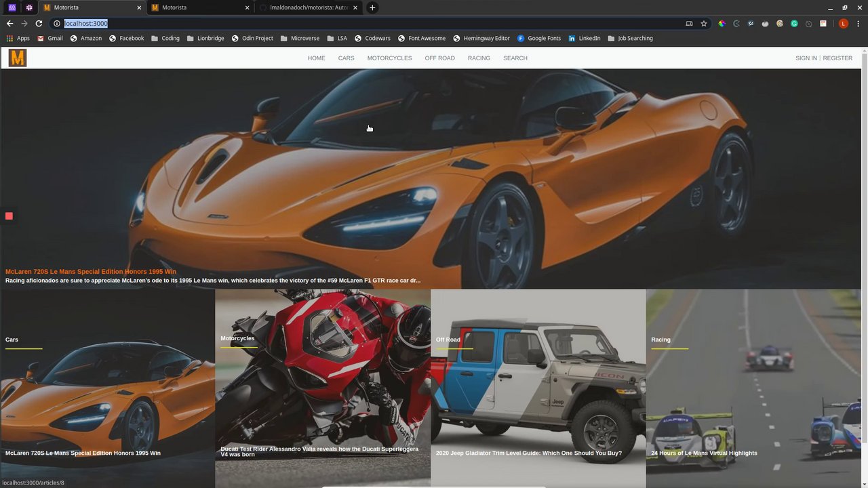Open the Hemingway Editor bookmark
The height and width of the screenshot is (488, 868).
point(481,39)
